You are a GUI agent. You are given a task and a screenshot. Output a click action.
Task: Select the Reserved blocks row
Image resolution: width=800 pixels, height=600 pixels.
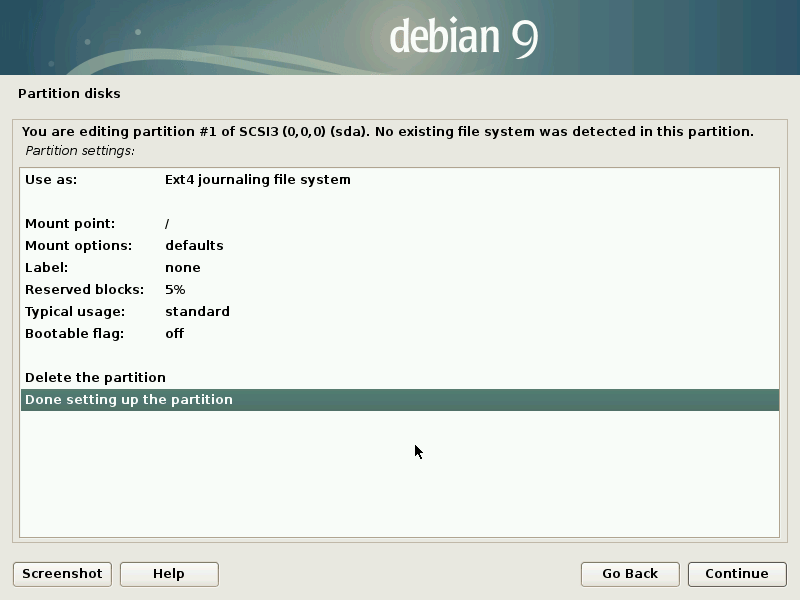(84, 290)
